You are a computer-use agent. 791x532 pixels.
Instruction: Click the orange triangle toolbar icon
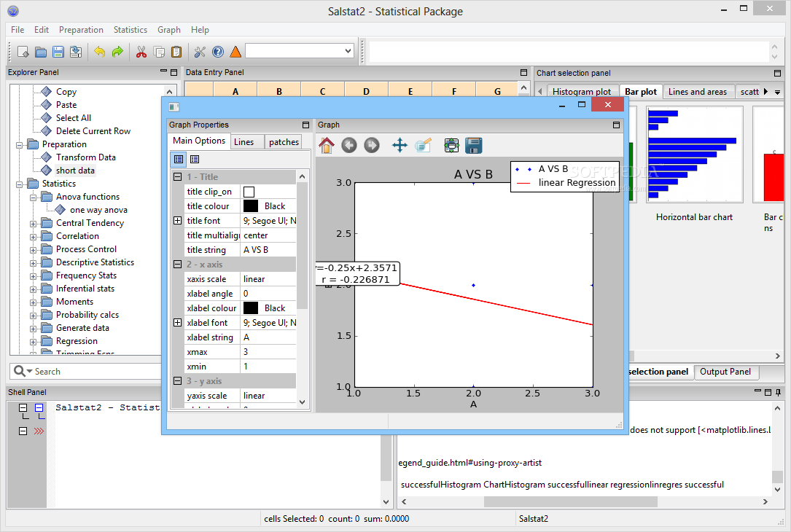click(235, 52)
